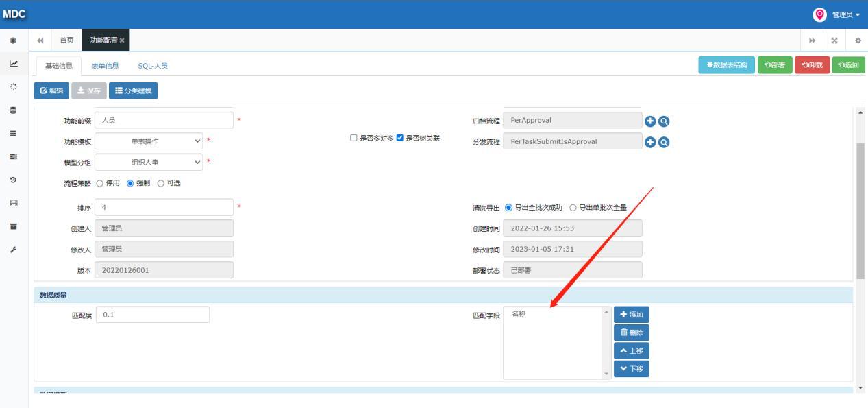Open the 功能模板 dropdown showing 单表操作
Screen dimensions: 868x408
point(149,141)
